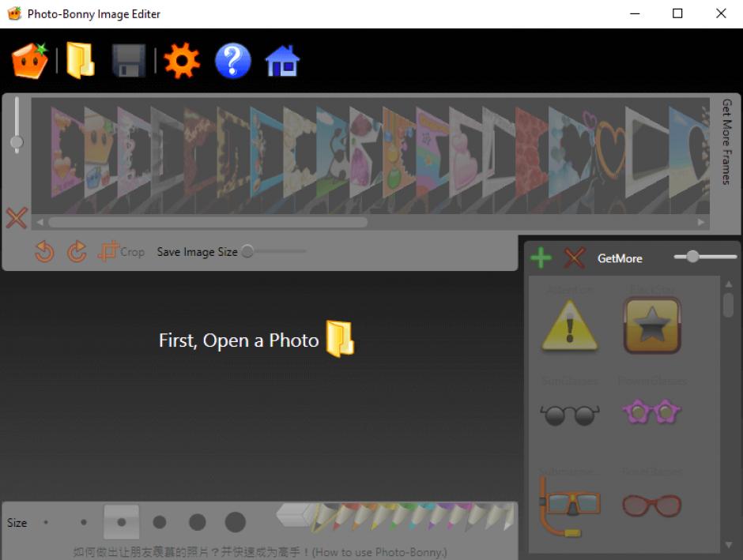Add a sticker with the green plus
The height and width of the screenshot is (560, 743).
(x=541, y=258)
